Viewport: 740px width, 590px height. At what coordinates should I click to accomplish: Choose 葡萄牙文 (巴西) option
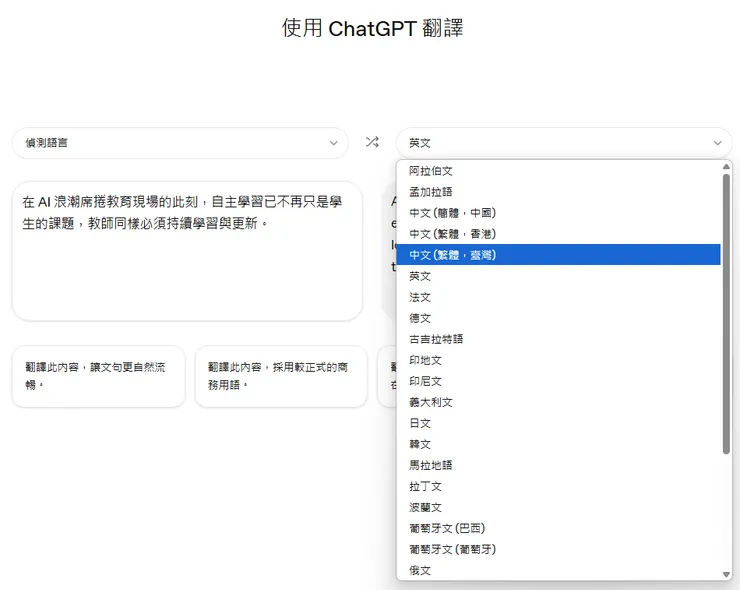point(559,528)
